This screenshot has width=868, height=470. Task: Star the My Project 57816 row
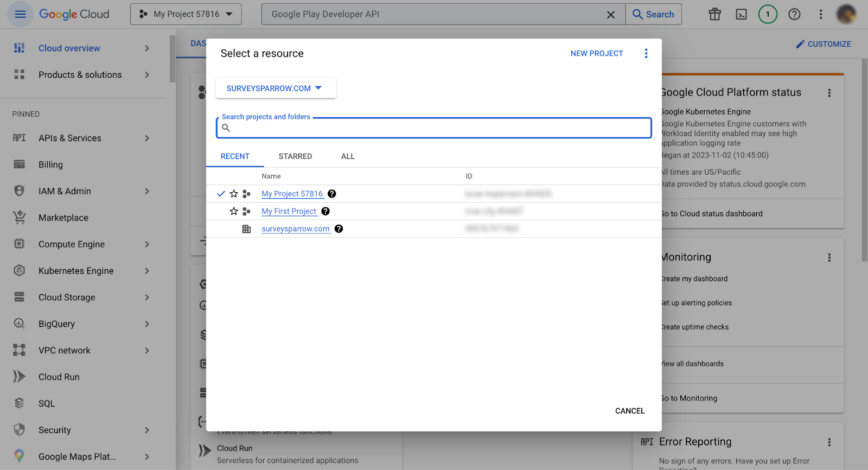point(234,194)
